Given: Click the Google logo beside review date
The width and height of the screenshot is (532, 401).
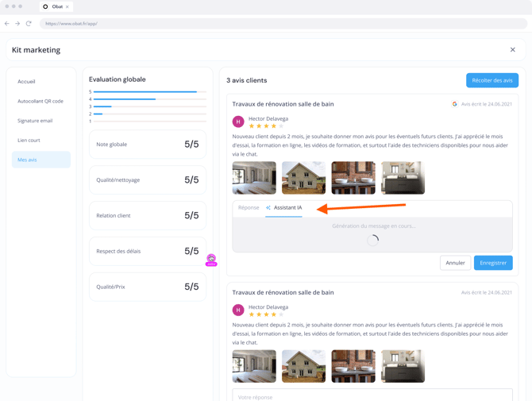Looking at the screenshot, I should (455, 104).
